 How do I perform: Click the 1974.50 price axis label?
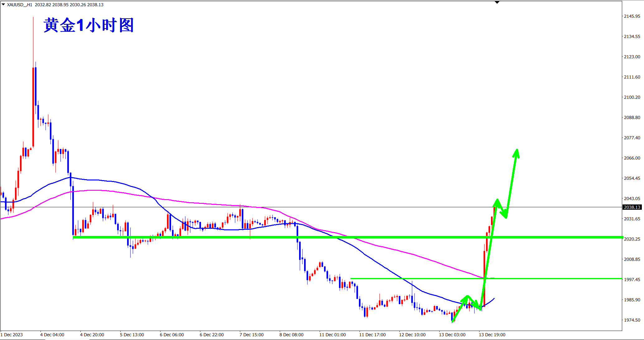(x=632, y=320)
